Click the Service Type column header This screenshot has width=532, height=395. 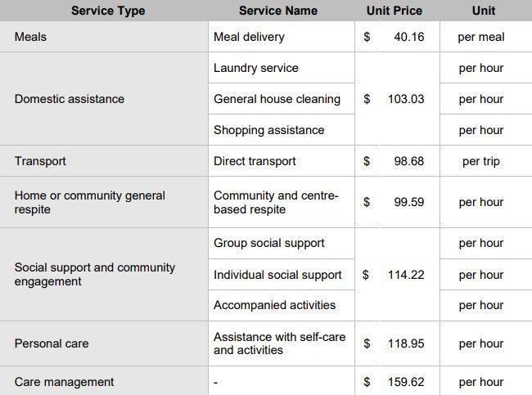[x=107, y=11]
